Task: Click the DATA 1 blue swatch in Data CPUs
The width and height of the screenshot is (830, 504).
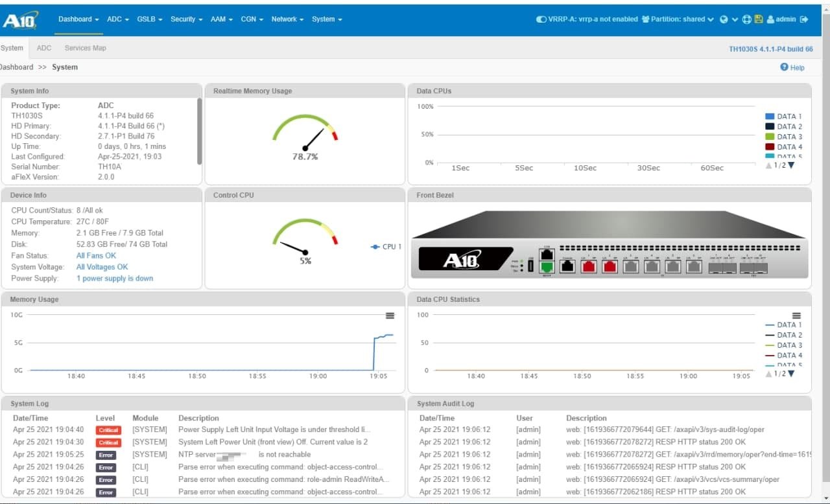Action: (x=770, y=117)
